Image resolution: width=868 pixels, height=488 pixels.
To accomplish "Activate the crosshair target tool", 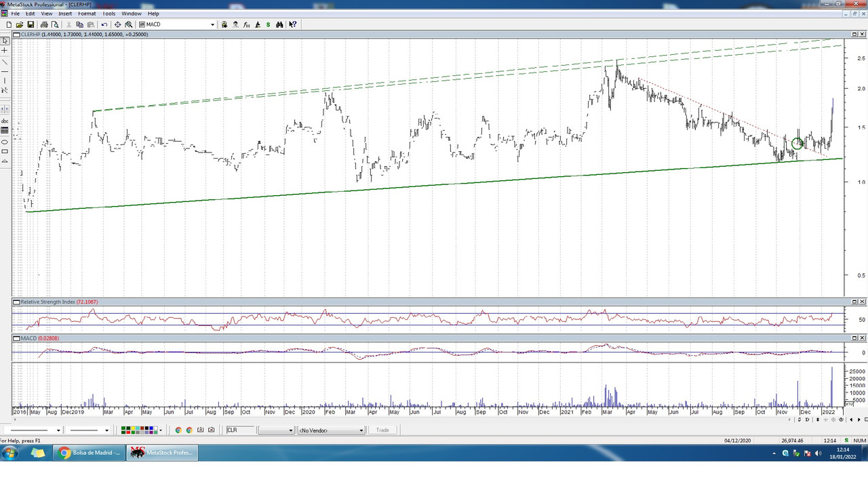I will (117, 24).
